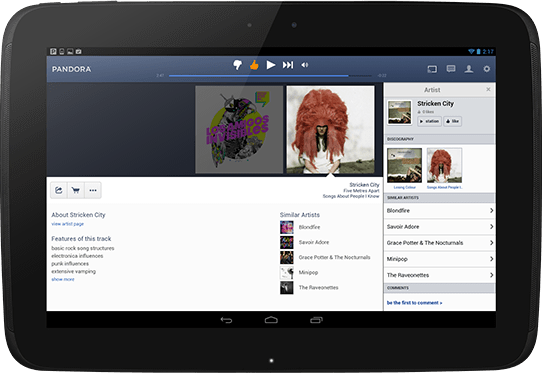
Task: Click the share icon button
Action: (x=59, y=190)
